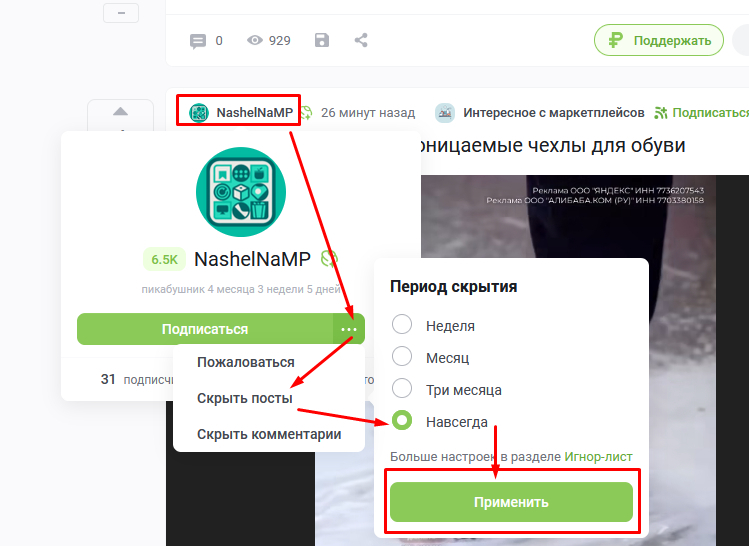Choose the Навсегда radio option
The height and width of the screenshot is (546, 749).
point(402,420)
